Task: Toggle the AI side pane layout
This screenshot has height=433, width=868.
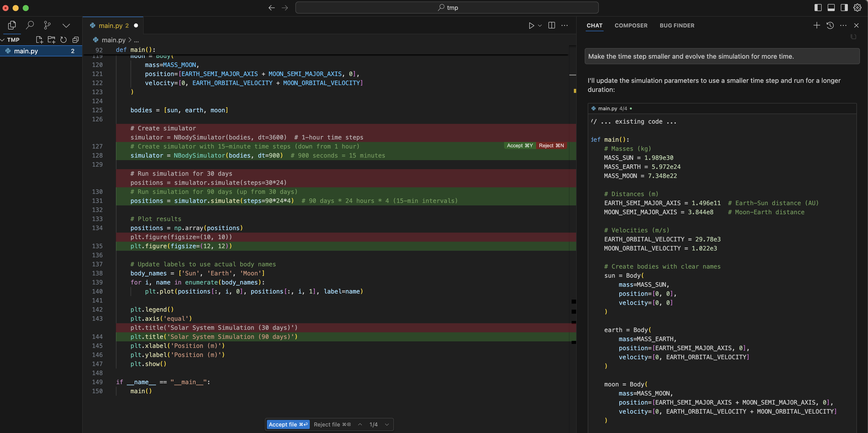Action: coord(844,8)
